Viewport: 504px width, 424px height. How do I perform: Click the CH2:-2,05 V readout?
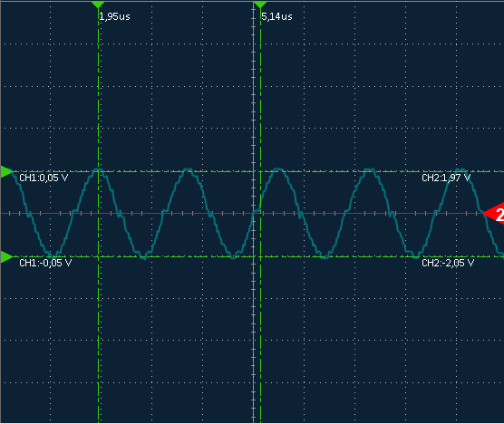(448, 263)
